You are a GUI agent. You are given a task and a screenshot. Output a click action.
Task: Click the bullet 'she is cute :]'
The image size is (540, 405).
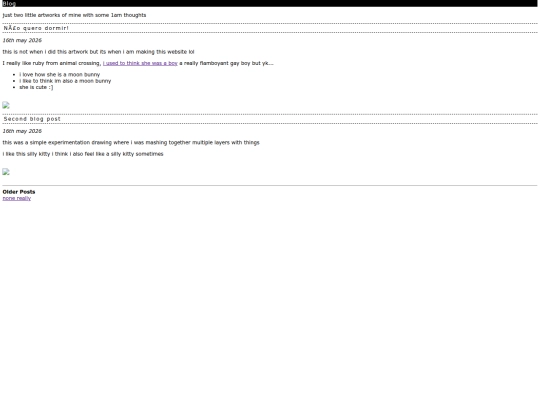(x=36, y=87)
